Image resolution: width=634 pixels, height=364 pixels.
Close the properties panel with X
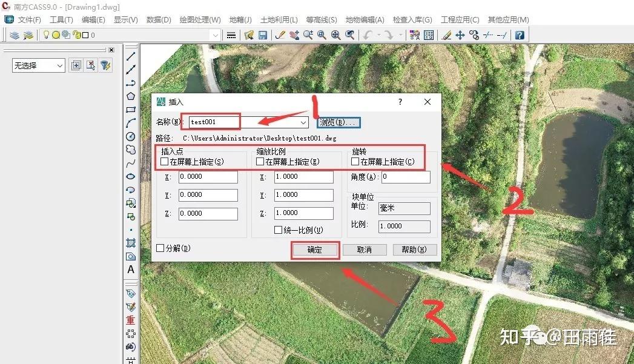[x=111, y=50]
